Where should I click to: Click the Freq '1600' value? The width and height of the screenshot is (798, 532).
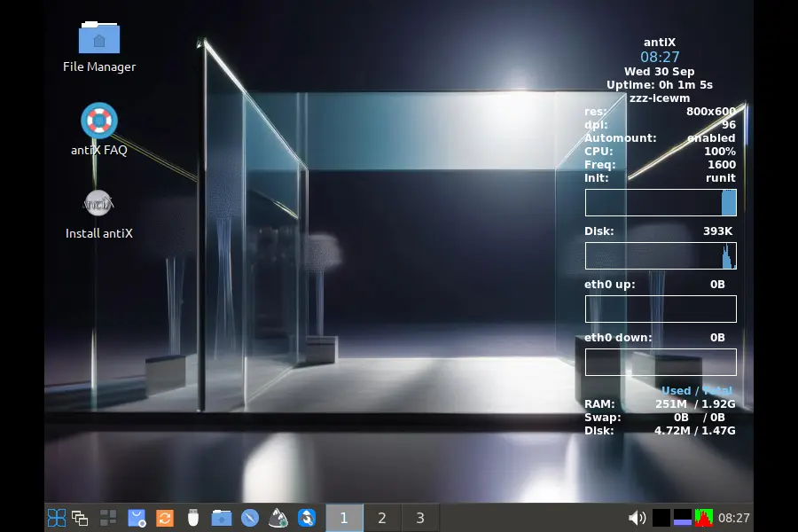click(722, 164)
